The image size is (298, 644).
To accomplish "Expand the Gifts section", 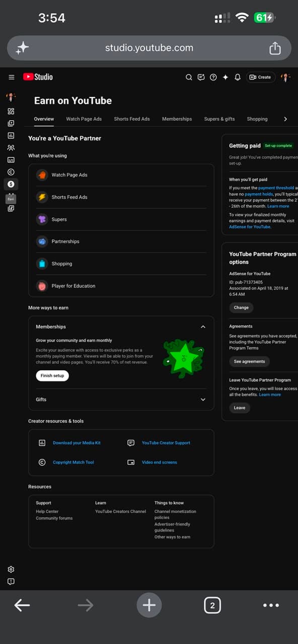I will (121, 399).
